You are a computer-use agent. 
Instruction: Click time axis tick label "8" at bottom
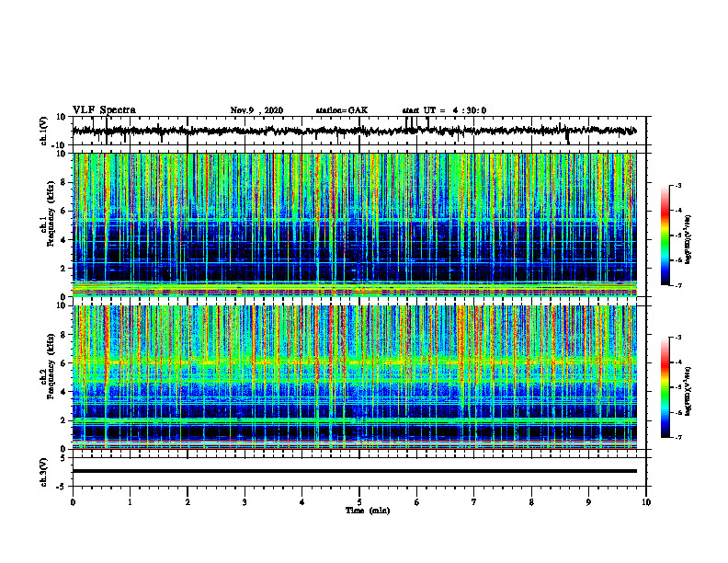pyautogui.click(x=531, y=502)
